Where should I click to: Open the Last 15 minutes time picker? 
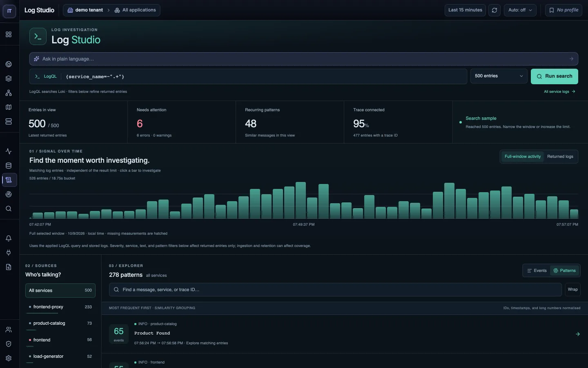coord(465,10)
